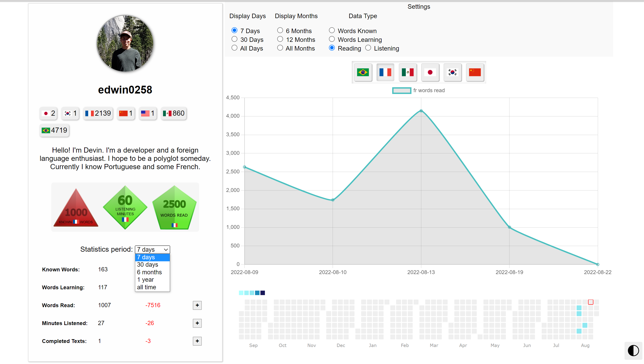Click the French 2139 words badge

[x=98, y=113]
